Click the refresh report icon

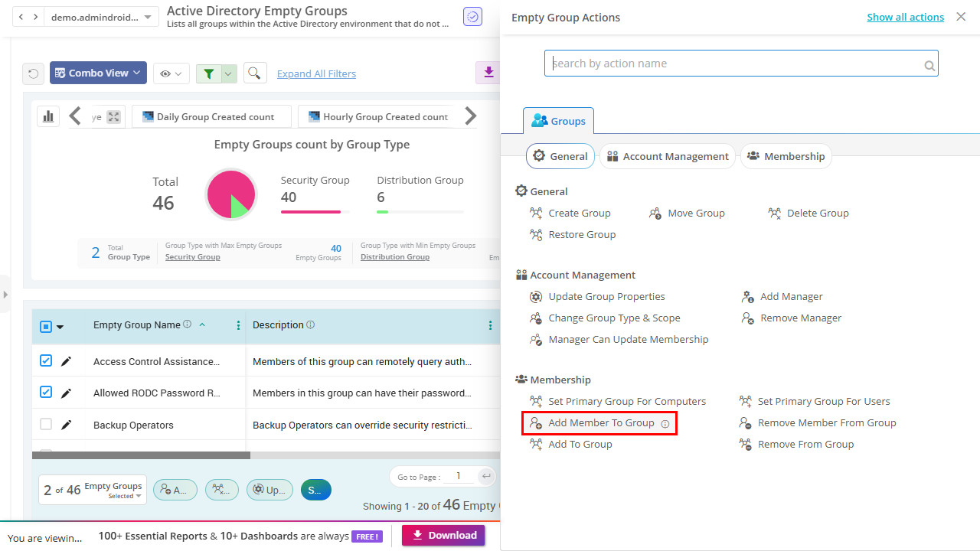(x=33, y=73)
